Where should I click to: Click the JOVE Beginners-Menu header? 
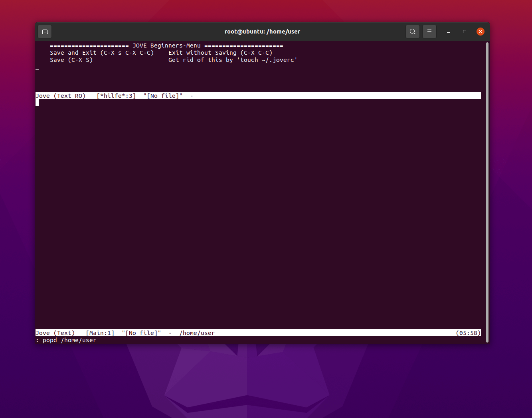coord(166,46)
